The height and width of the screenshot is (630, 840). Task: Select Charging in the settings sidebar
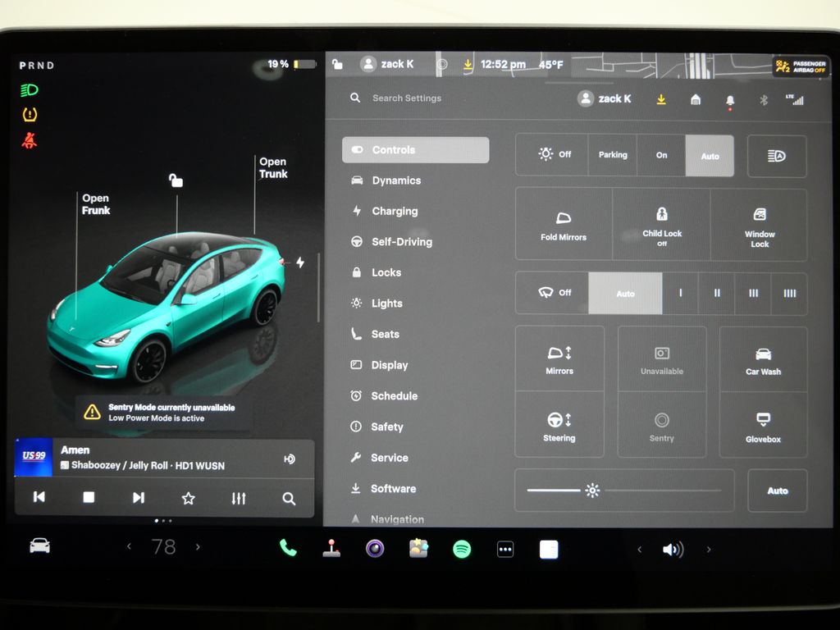click(x=395, y=211)
